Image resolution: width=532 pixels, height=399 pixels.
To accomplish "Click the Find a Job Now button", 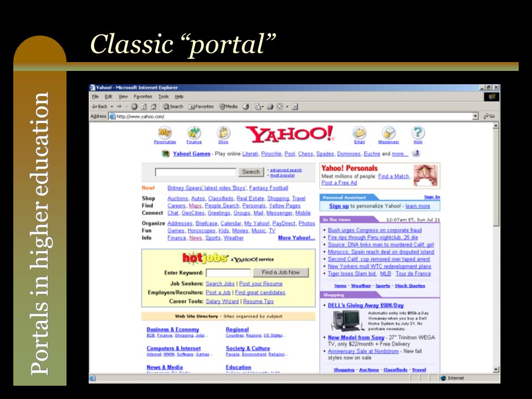I will pyautogui.click(x=280, y=273).
